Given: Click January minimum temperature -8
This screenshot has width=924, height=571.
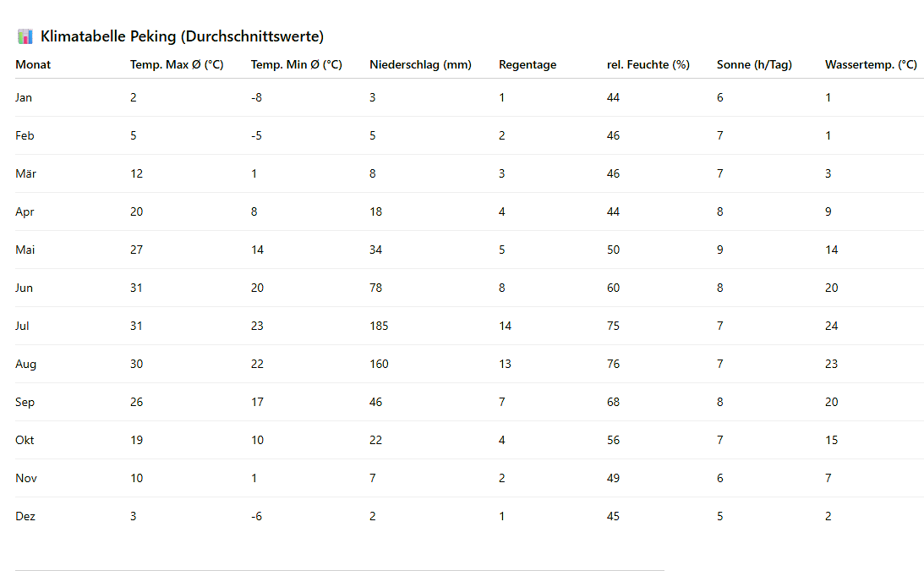Looking at the screenshot, I should pyautogui.click(x=256, y=97).
